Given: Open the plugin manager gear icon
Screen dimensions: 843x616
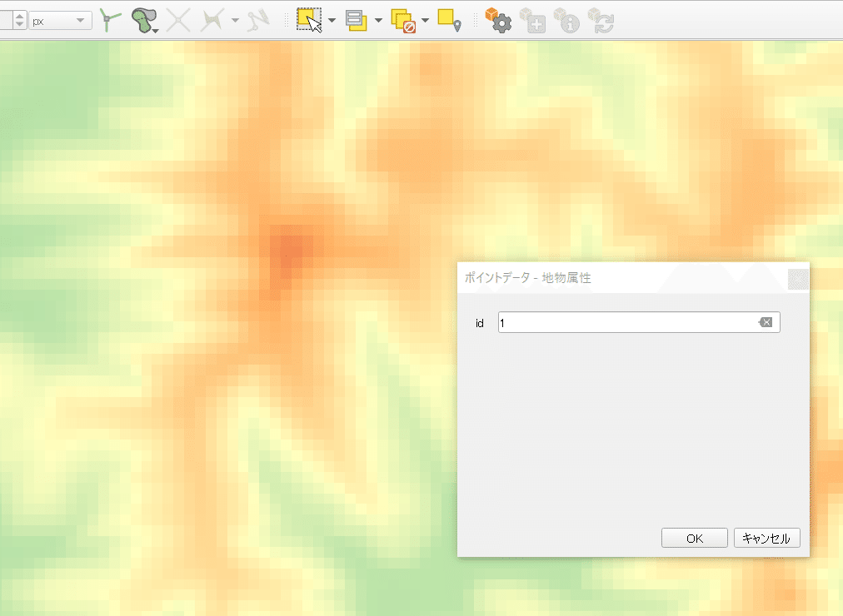Looking at the screenshot, I should [498, 21].
